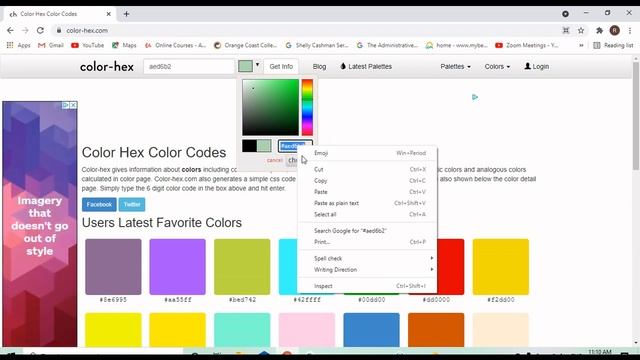Toggle the color picker dropdown arrow
The width and height of the screenshot is (640, 360).
258,64
